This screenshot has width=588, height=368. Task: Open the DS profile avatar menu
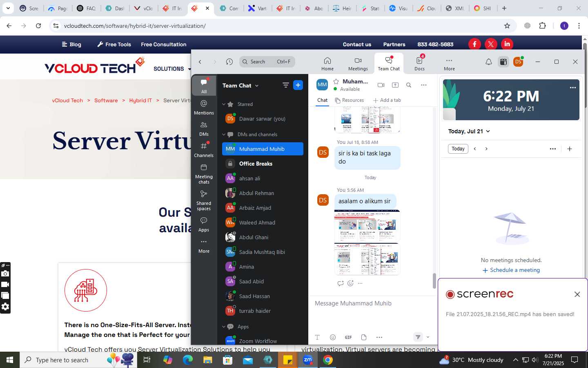(x=518, y=62)
